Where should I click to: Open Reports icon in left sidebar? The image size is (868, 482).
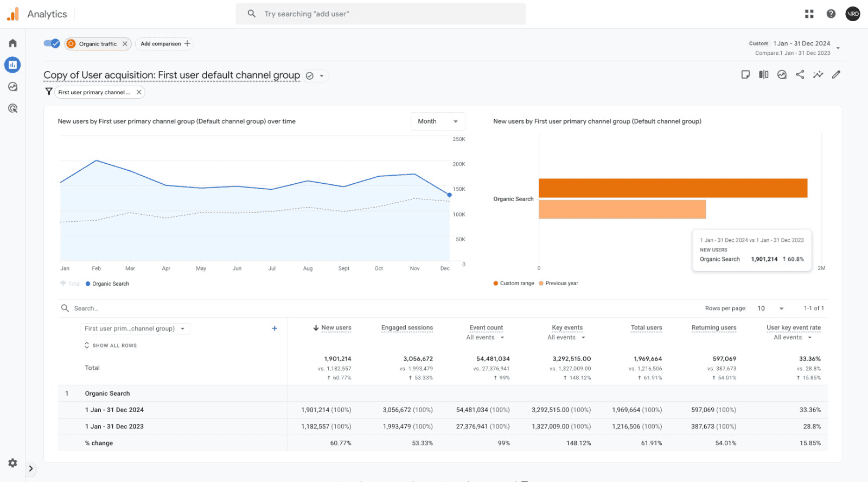tap(12, 65)
